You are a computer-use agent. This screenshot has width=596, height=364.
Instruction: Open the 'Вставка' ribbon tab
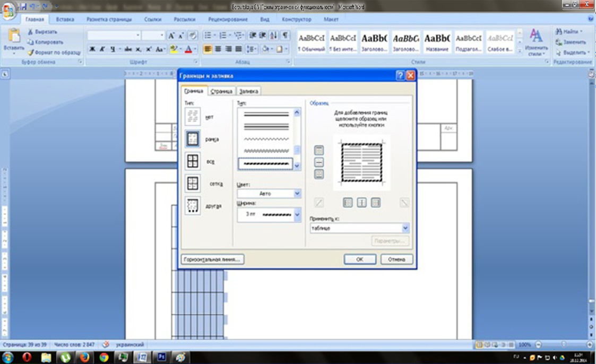(65, 19)
